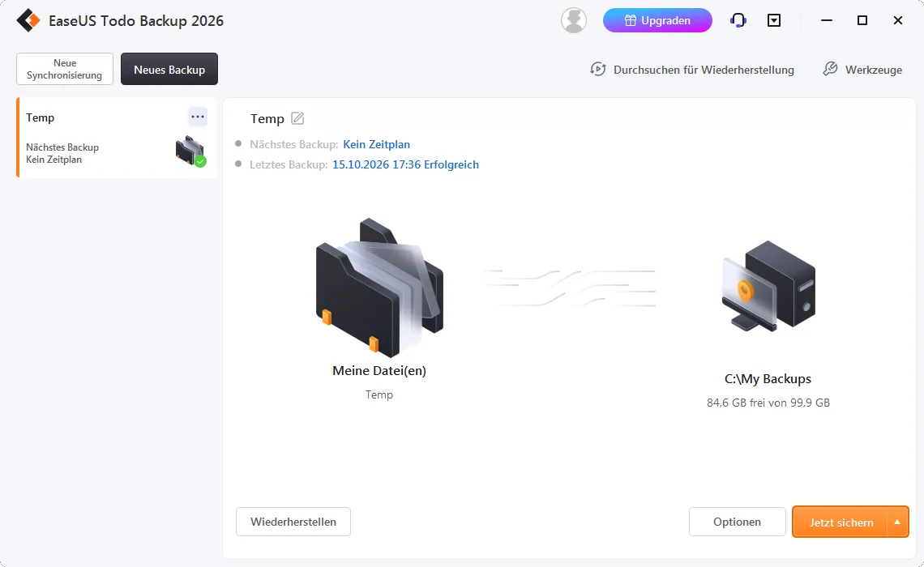Open the Werkzeuge tools menu

click(x=862, y=70)
